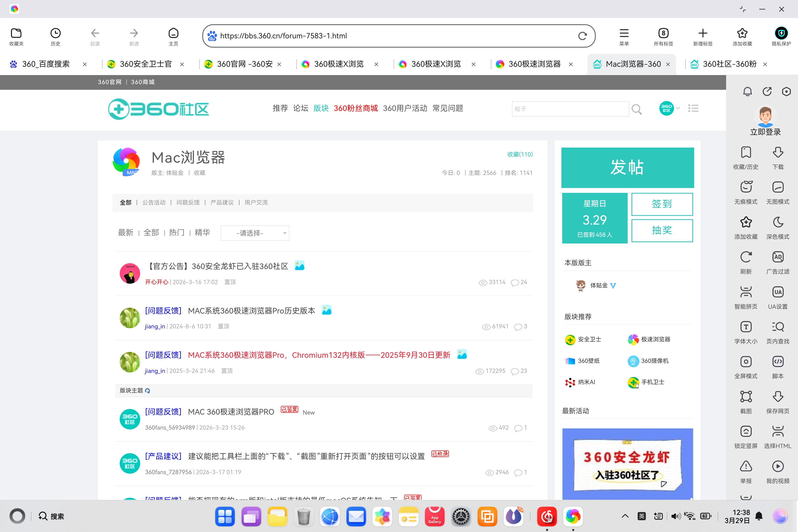798x532 pixels.
Task: Open the -请选择- dropdown
Action: point(255,233)
